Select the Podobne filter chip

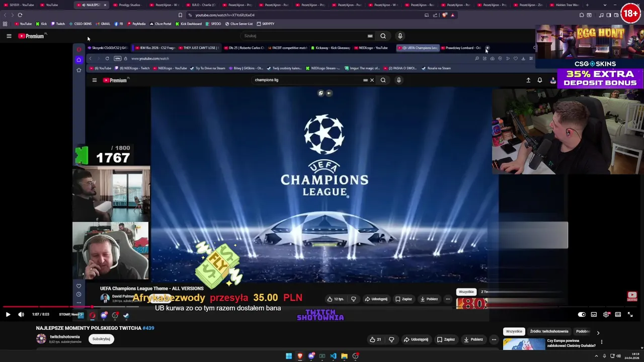click(x=583, y=331)
